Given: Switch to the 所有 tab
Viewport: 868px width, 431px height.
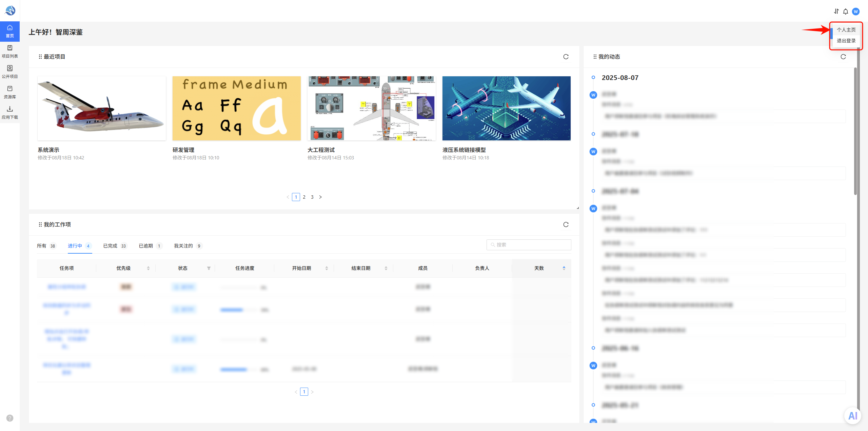Looking at the screenshot, I should pyautogui.click(x=46, y=246).
